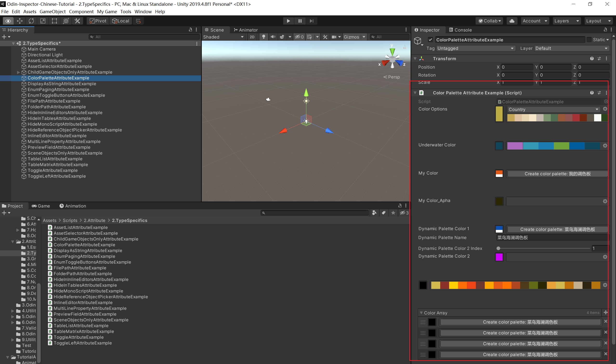Click the Step frame button
This screenshot has height=364, width=616.
pos(311,21)
